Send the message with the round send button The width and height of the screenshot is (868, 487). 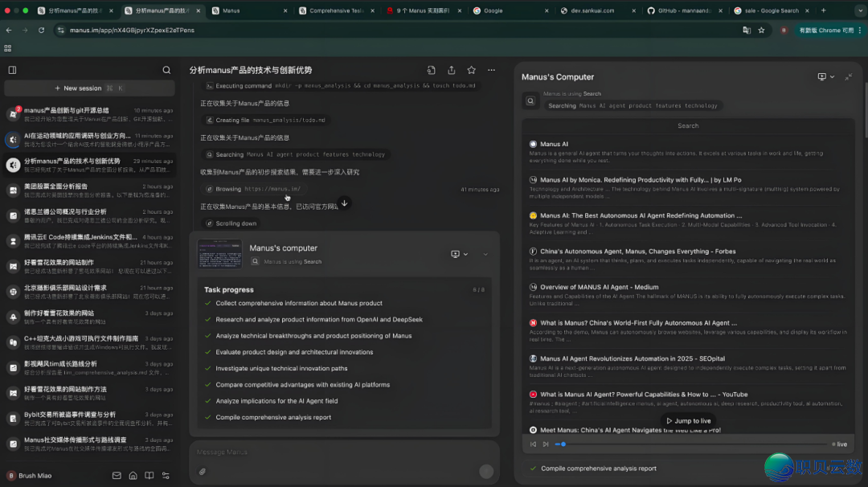pyautogui.click(x=486, y=471)
